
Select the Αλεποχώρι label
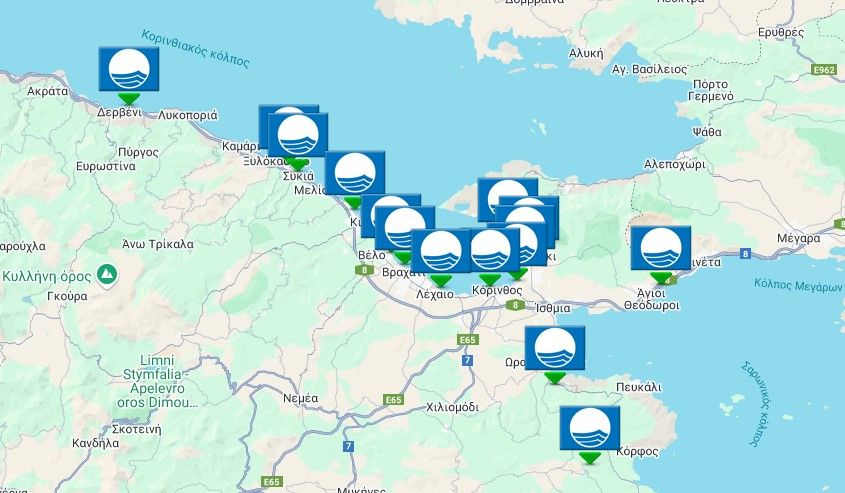pos(674,165)
